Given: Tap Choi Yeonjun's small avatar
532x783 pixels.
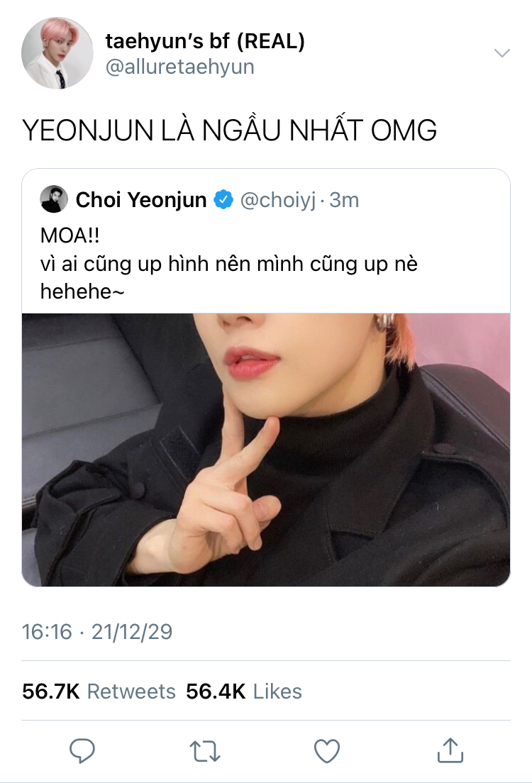Looking at the screenshot, I should [53, 199].
